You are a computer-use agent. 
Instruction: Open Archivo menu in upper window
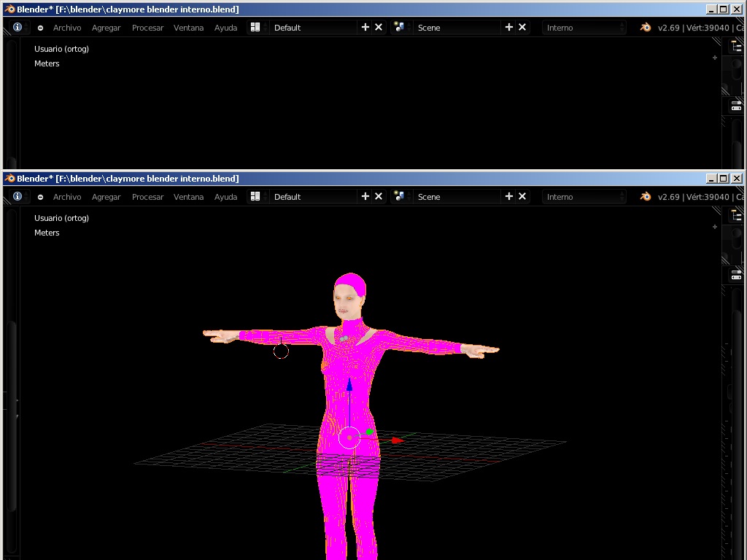(67, 28)
